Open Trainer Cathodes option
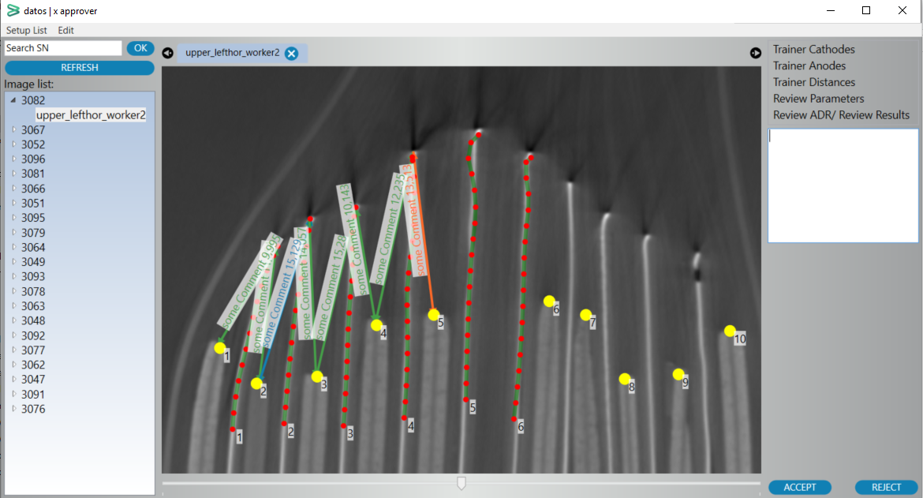This screenshot has height=498, width=923. (813, 49)
